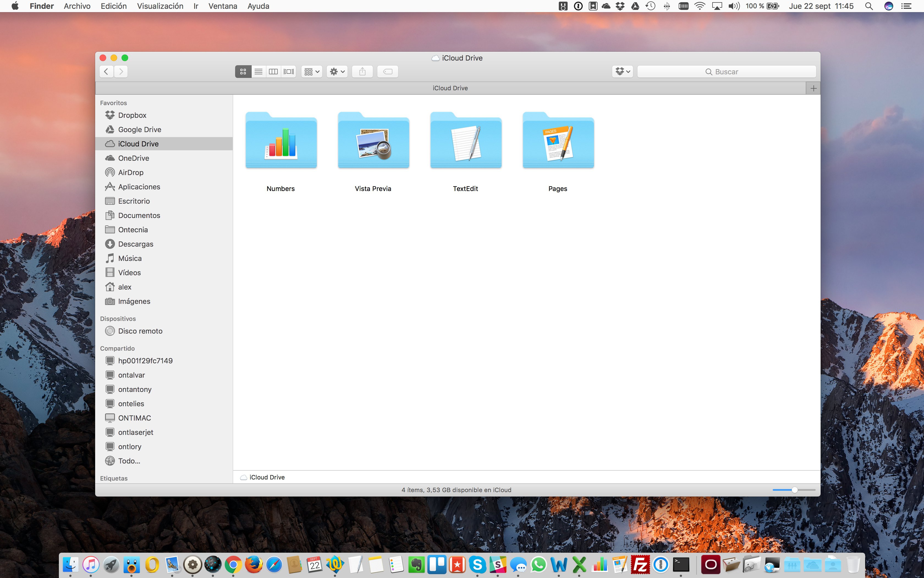Image resolution: width=924 pixels, height=578 pixels.
Task: Open the Vista Previa folder
Action: pyautogui.click(x=373, y=140)
